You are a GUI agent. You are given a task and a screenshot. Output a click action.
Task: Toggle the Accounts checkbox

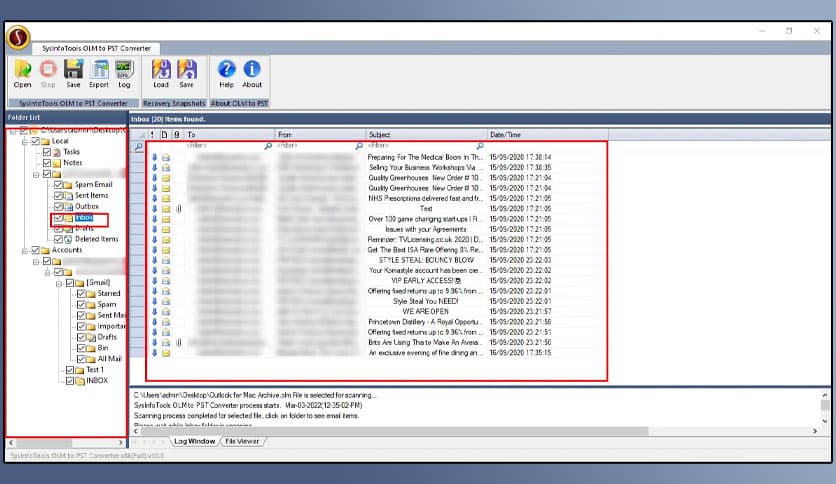click(x=35, y=250)
